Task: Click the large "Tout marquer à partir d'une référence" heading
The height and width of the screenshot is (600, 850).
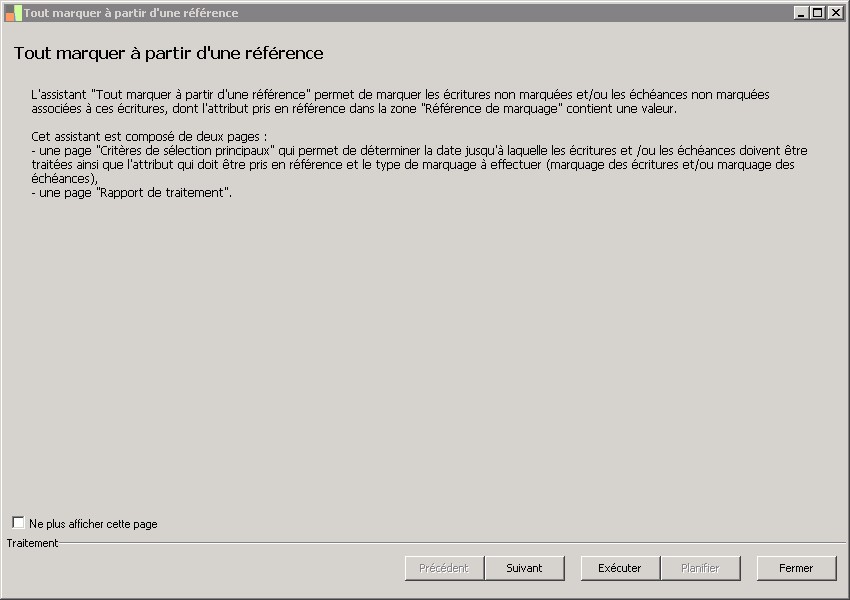Action: [x=169, y=53]
